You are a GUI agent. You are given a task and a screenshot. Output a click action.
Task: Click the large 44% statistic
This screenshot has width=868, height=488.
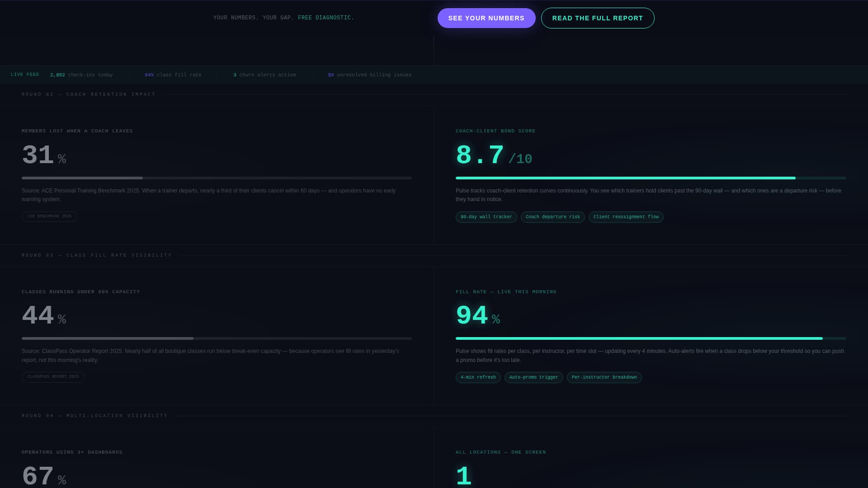(44, 316)
